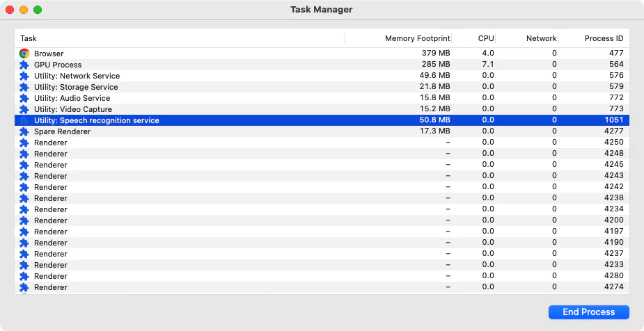Click the puzzle icon for Network Service
644x331 pixels.
(24, 76)
